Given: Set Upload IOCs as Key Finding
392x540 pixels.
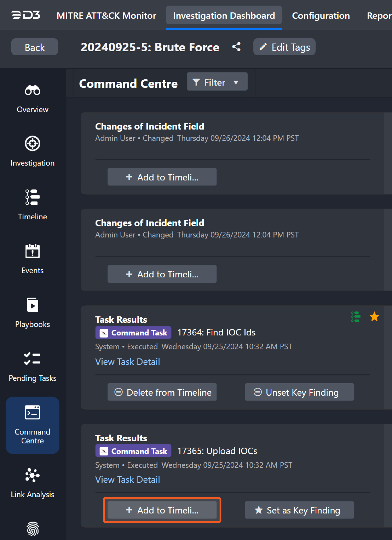Looking at the screenshot, I should [299, 510].
